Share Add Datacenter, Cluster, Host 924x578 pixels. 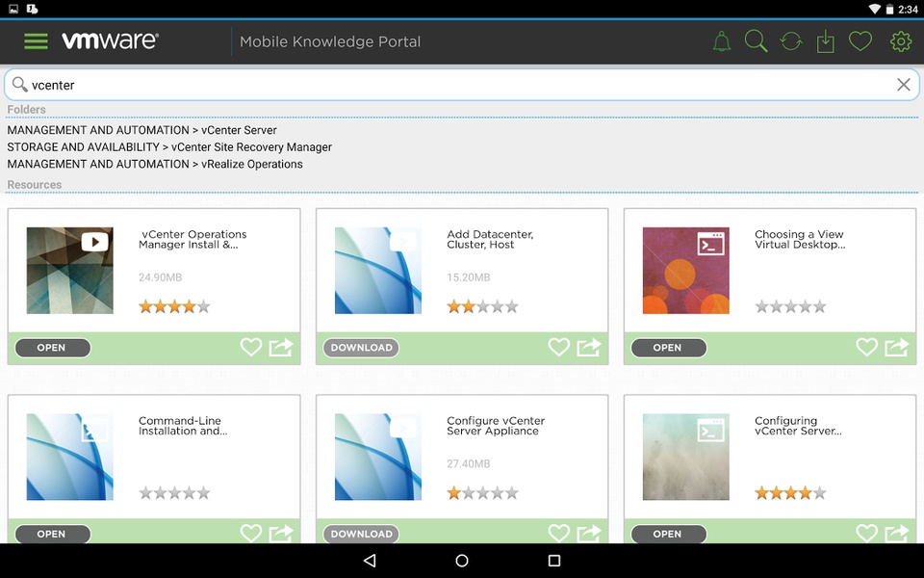(x=589, y=347)
